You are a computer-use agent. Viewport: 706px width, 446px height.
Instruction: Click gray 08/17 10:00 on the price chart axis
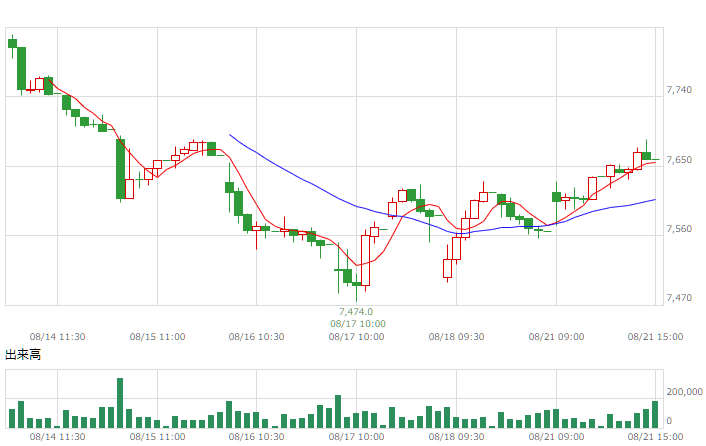(x=356, y=337)
